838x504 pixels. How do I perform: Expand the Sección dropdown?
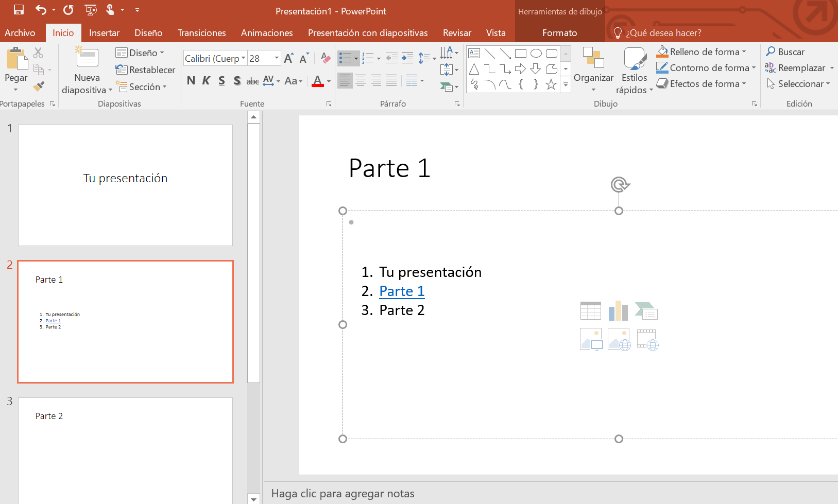pos(141,86)
